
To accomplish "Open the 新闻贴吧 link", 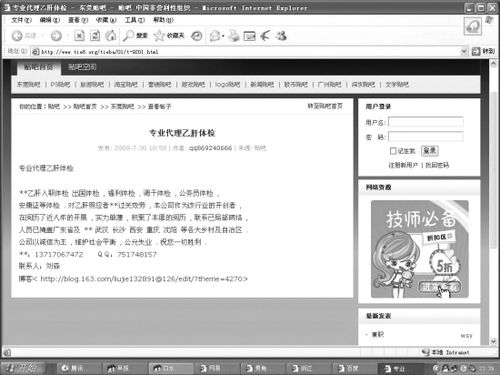I will pyautogui.click(x=262, y=84).
